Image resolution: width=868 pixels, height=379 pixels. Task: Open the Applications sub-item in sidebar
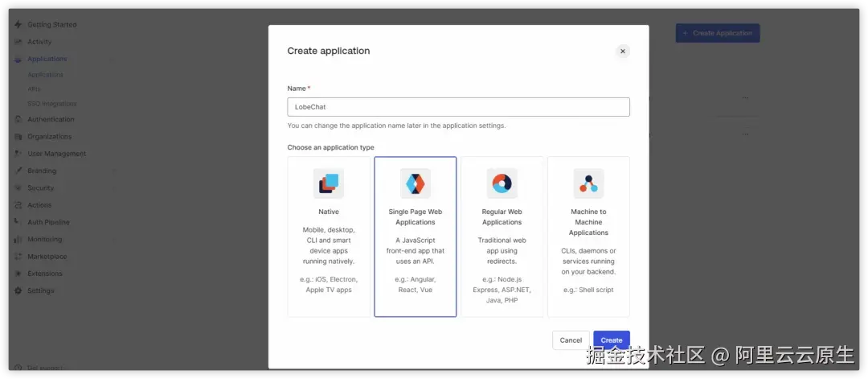[45, 75]
